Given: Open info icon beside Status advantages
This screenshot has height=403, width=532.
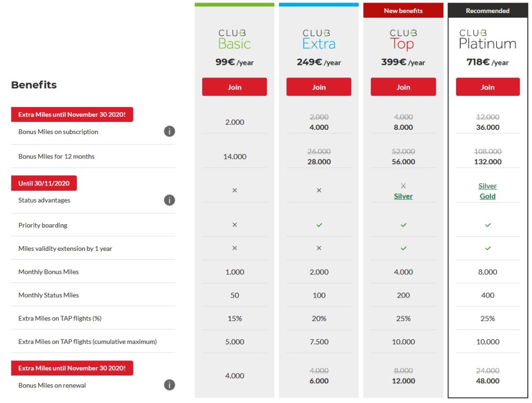Looking at the screenshot, I should [169, 200].
